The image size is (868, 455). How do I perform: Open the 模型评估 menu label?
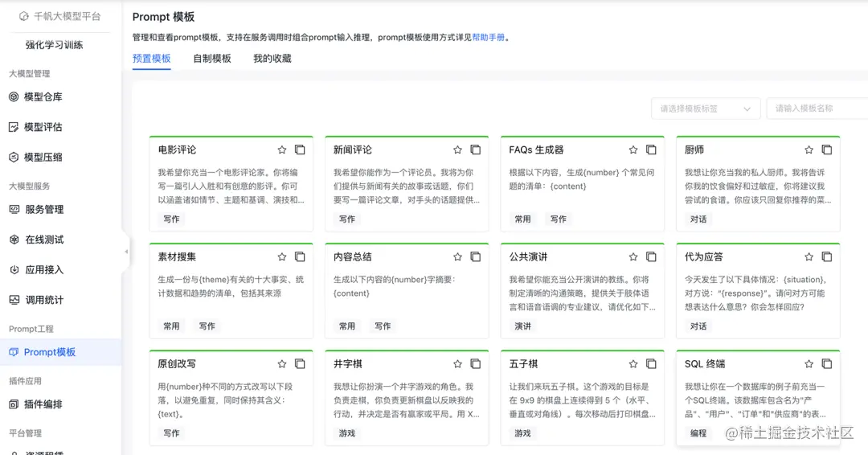43,127
